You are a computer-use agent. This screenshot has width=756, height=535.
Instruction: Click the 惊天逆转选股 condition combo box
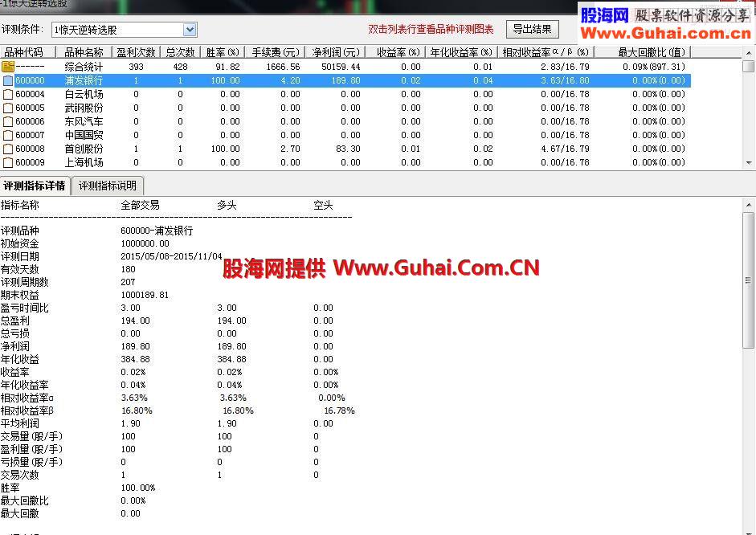tap(124, 30)
